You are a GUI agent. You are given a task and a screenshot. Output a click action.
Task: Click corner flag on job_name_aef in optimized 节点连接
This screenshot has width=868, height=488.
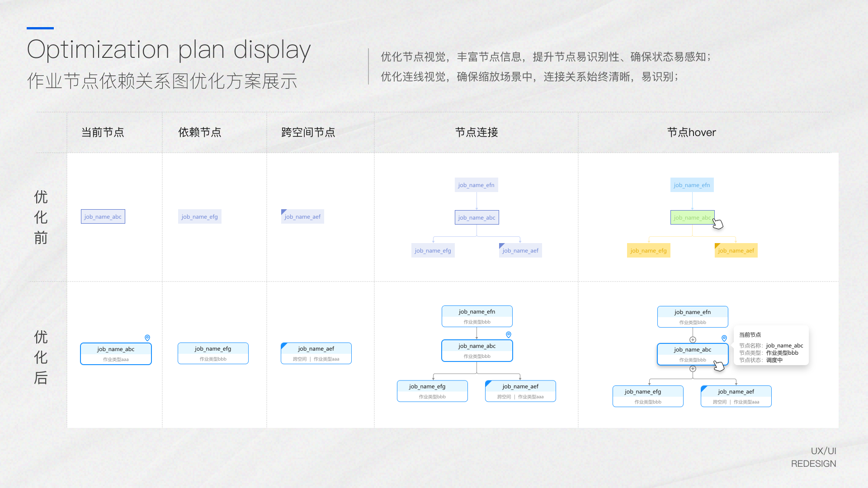[x=488, y=383]
